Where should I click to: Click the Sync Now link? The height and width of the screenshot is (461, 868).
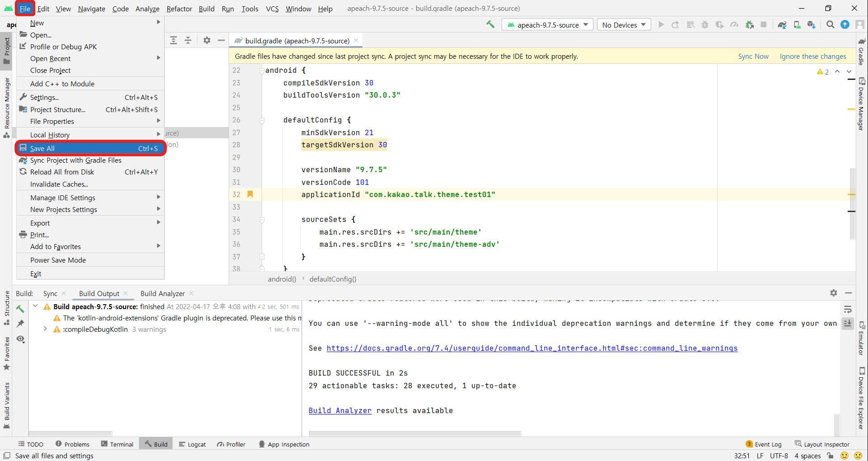(753, 56)
